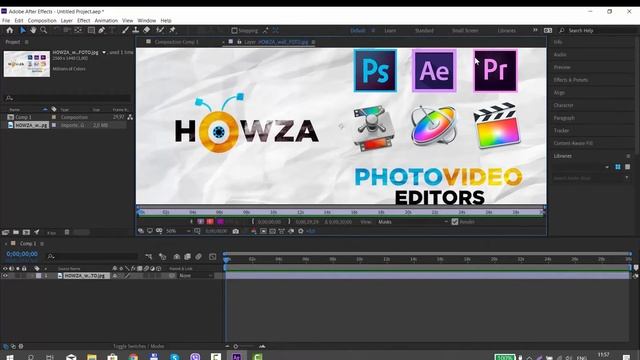
Task: Expand the workspace overflow chevron
Action: coord(535,30)
